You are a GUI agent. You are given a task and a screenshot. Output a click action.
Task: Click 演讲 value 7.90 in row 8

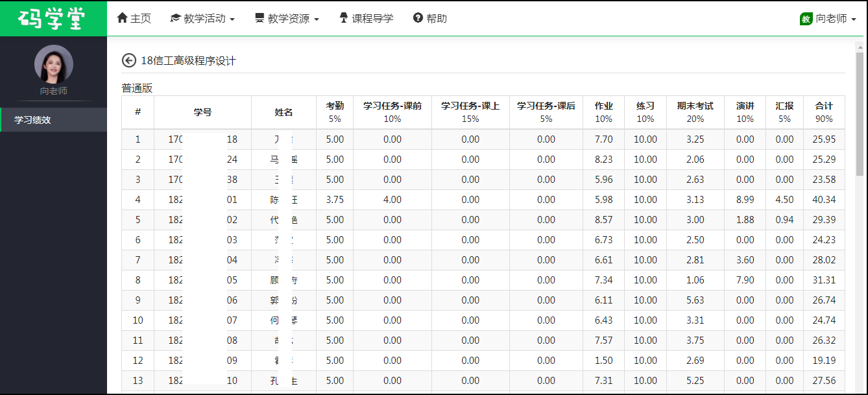click(745, 280)
